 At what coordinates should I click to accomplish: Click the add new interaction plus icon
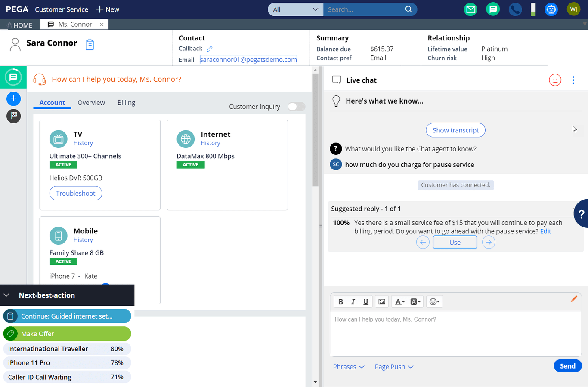(13, 98)
